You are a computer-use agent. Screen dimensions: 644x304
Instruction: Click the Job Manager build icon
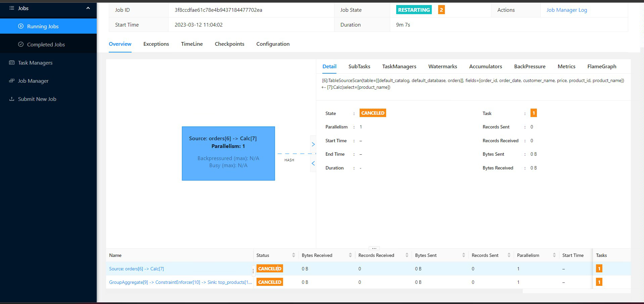click(x=12, y=81)
